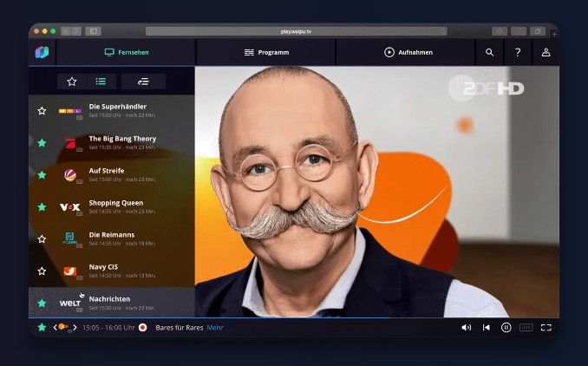Play Nachrichten program title
The height and width of the screenshot is (366, 588).
pos(109,299)
